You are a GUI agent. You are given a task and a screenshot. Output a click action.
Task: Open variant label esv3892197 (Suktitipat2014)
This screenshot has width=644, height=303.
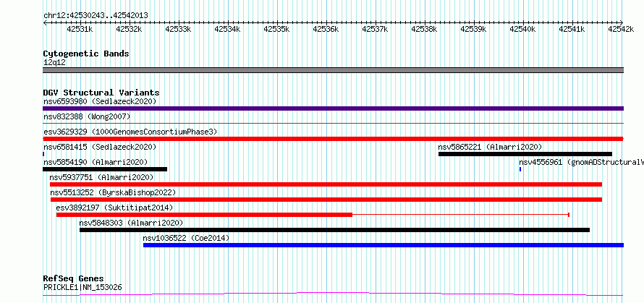coord(114,208)
